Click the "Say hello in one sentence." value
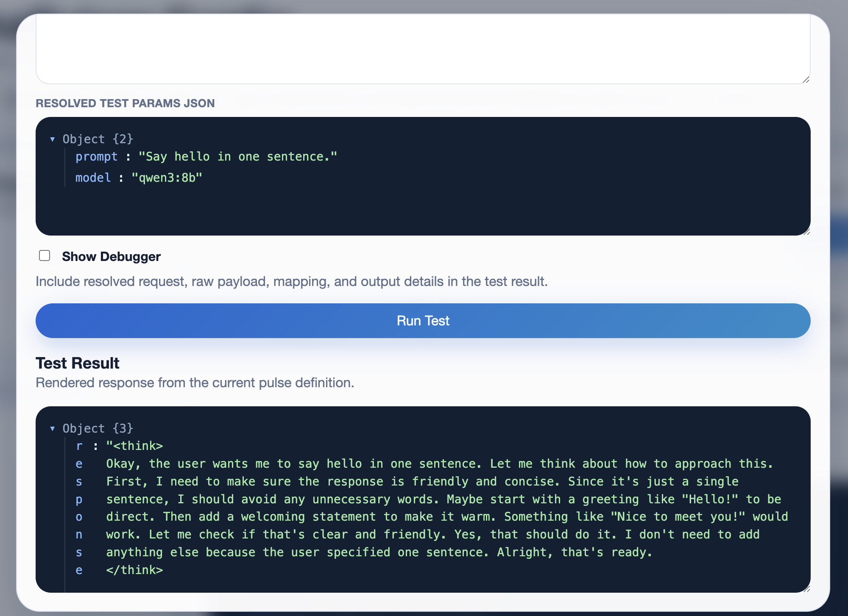The height and width of the screenshot is (616, 848). [237, 157]
